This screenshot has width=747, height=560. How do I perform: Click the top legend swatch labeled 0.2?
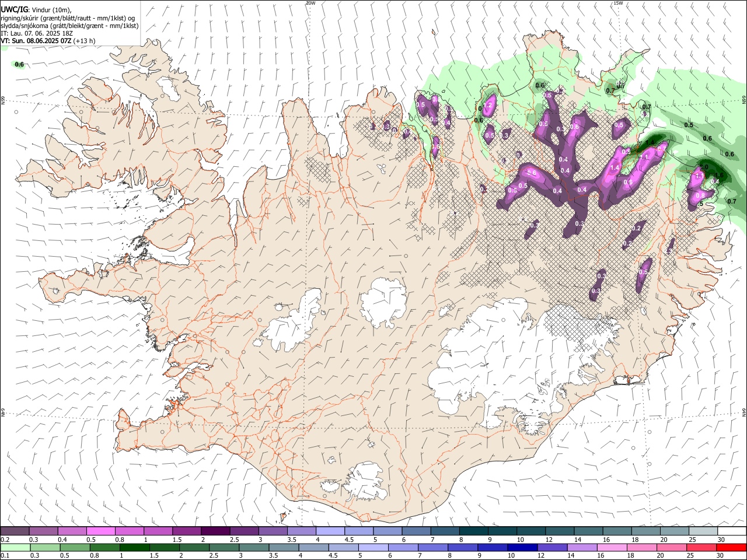click(x=15, y=531)
